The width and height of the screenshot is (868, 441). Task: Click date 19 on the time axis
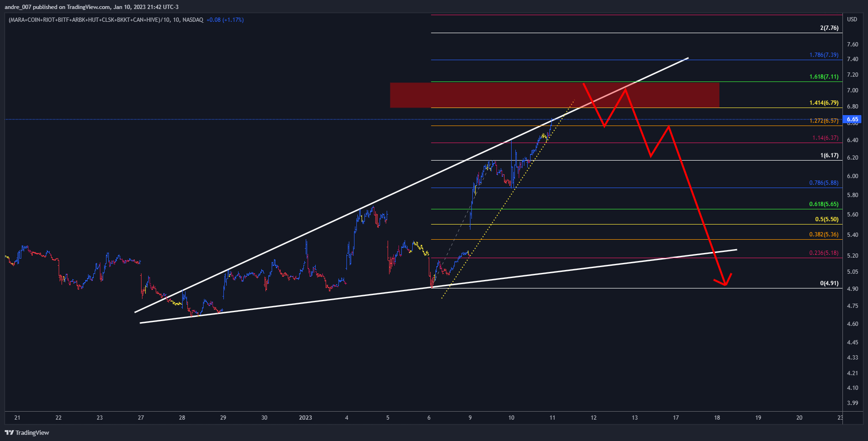click(x=758, y=418)
